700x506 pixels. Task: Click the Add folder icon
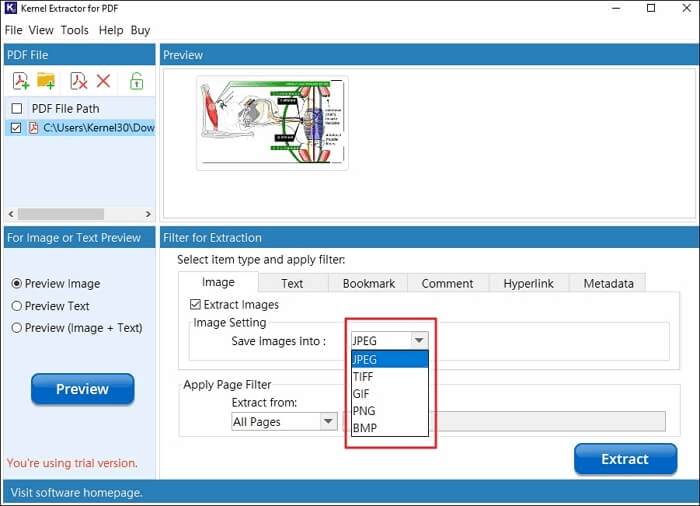tap(46, 81)
